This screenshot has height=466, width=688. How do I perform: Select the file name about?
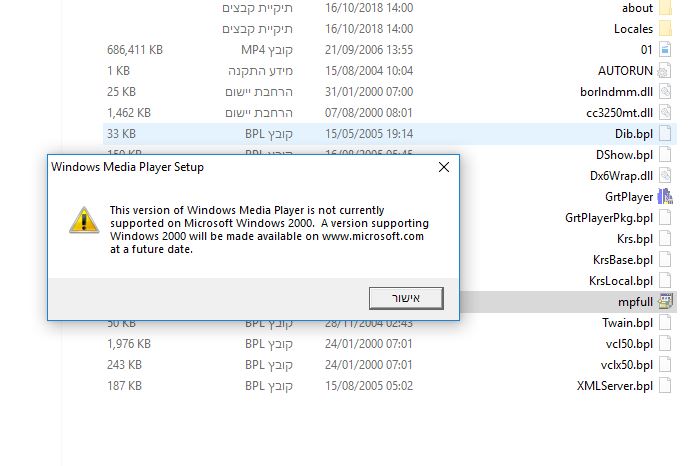point(637,8)
